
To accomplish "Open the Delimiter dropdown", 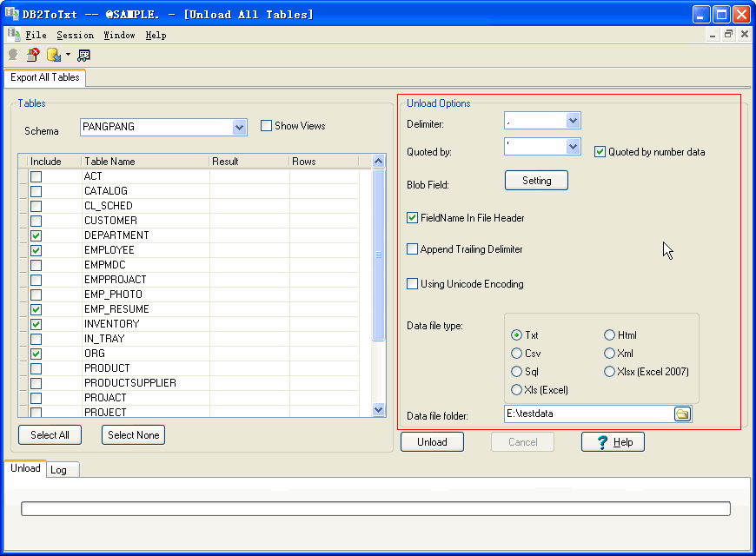I will pyautogui.click(x=573, y=121).
